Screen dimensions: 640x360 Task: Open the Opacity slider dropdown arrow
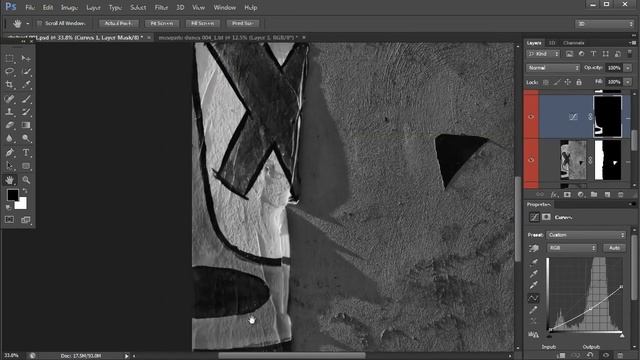coord(628,68)
